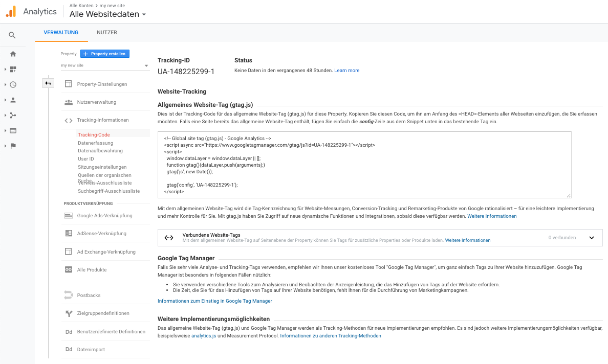Open Acquisition reports branching arrows icon
Viewport: 608px width, 364px height.
point(13,116)
